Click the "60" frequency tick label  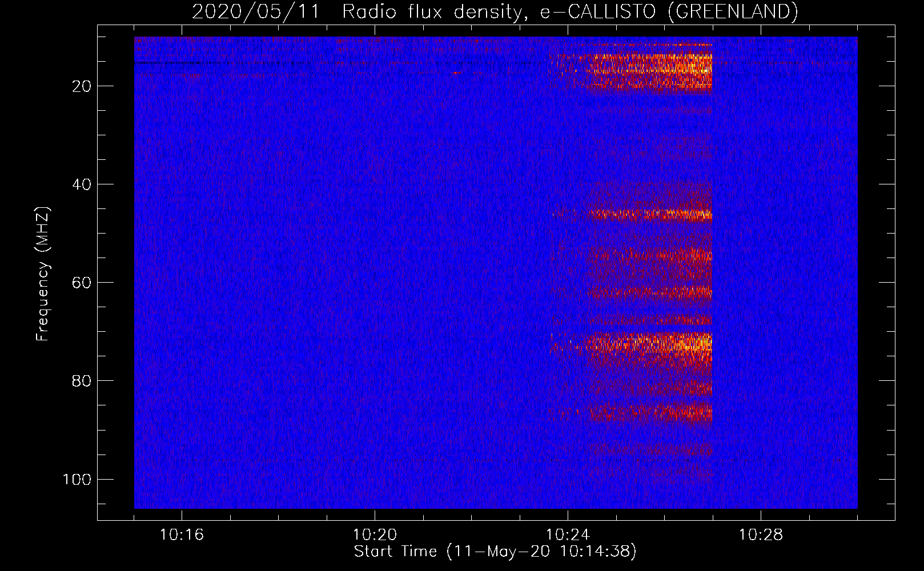click(82, 283)
